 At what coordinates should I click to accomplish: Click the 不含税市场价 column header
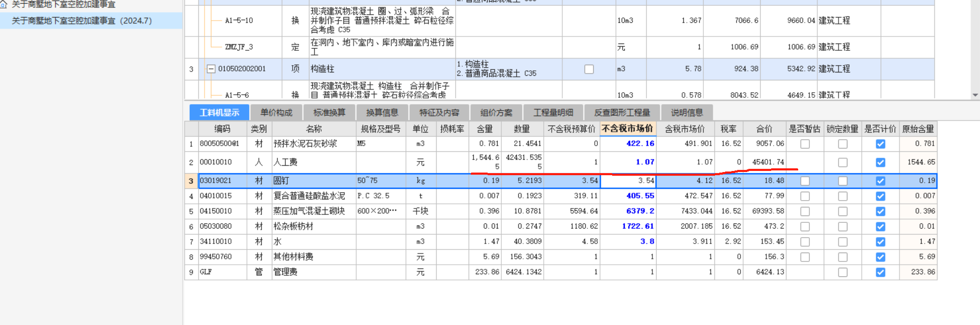point(628,129)
